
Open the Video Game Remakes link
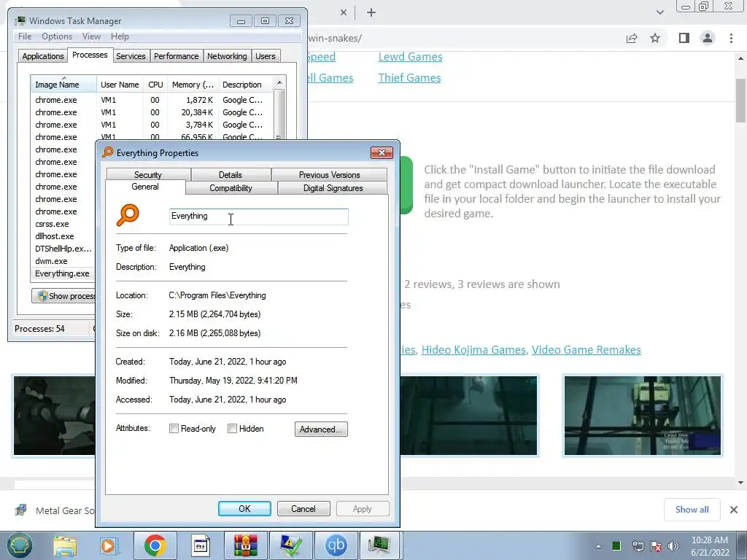[x=586, y=349]
